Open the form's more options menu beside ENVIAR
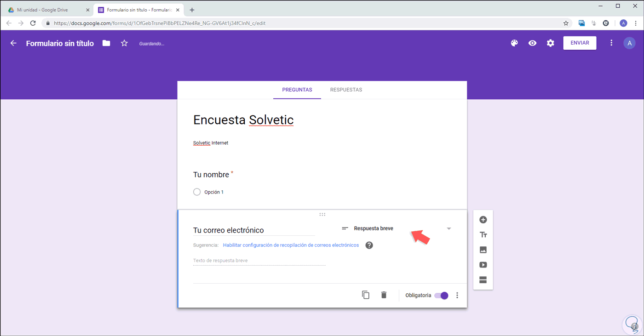The height and width of the screenshot is (336, 644). click(611, 43)
